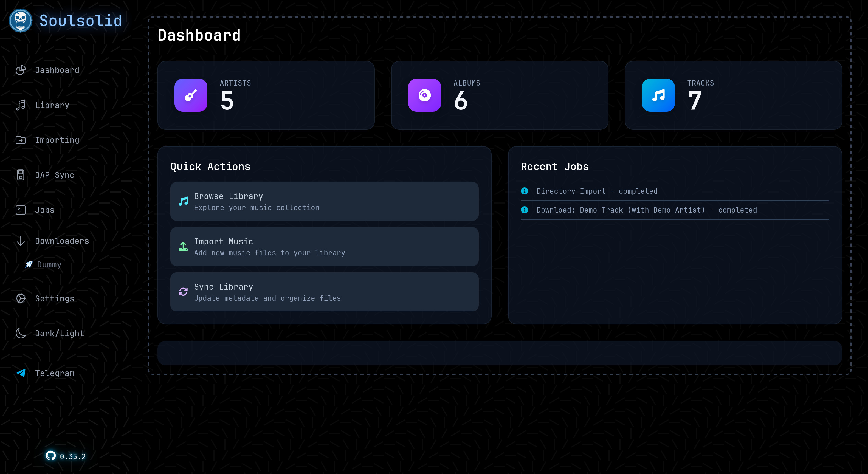Screen dimensions: 868x474
Task: Click the guitar icon on the Artists card
Action: [191, 95]
